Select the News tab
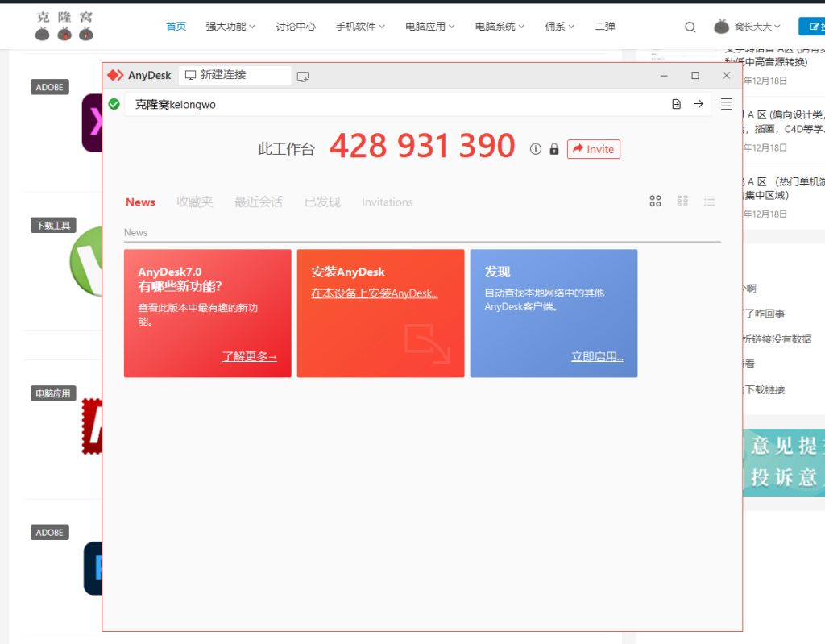Screen dimensions: 825x644 tap(140, 202)
